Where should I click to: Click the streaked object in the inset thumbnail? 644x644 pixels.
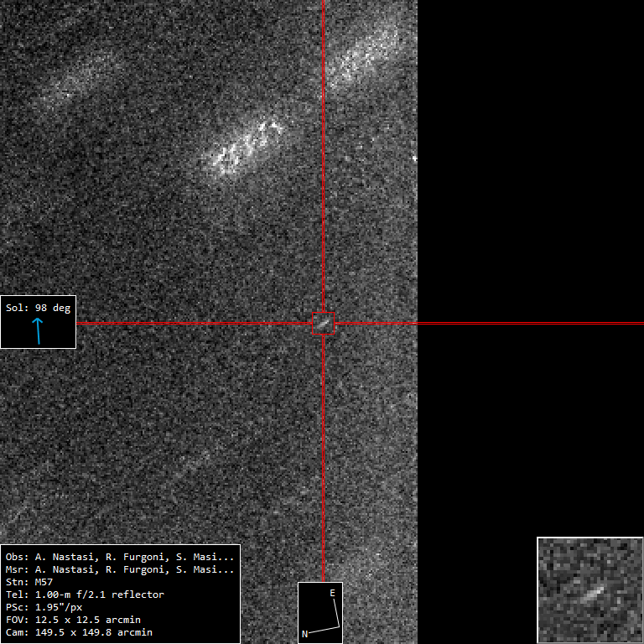click(593, 594)
